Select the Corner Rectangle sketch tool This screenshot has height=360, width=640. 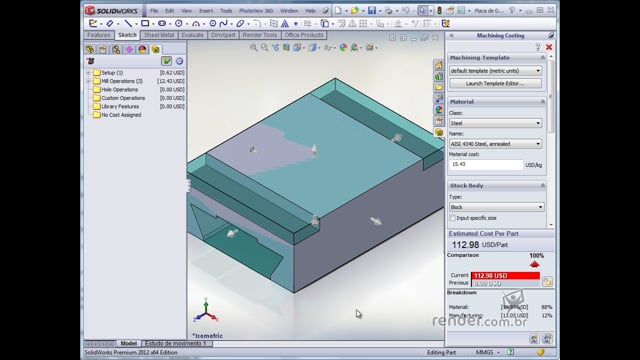(145, 24)
